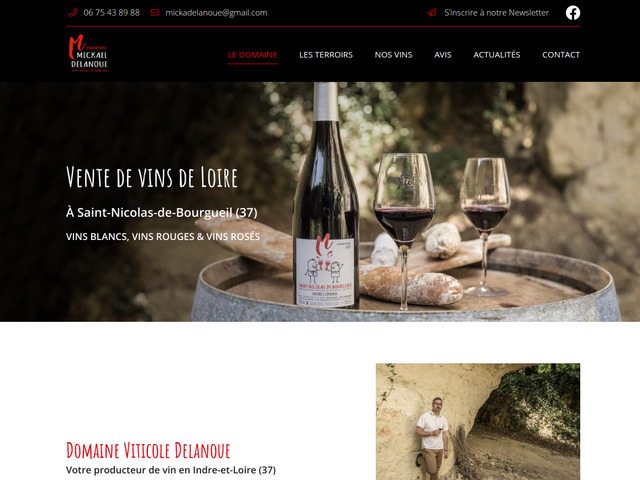Image resolution: width=640 pixels, height=480 pixels.
Task: Click Vins blancs, vins rouges & vins rosés text
Action: (x=163, y=236)
